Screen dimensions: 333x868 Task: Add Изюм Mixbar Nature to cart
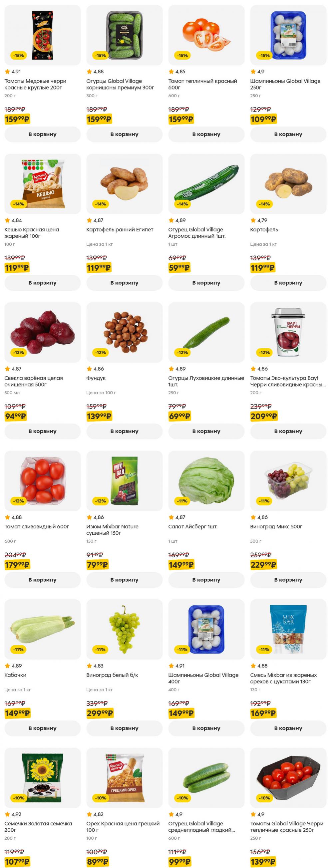click(124, 580)
